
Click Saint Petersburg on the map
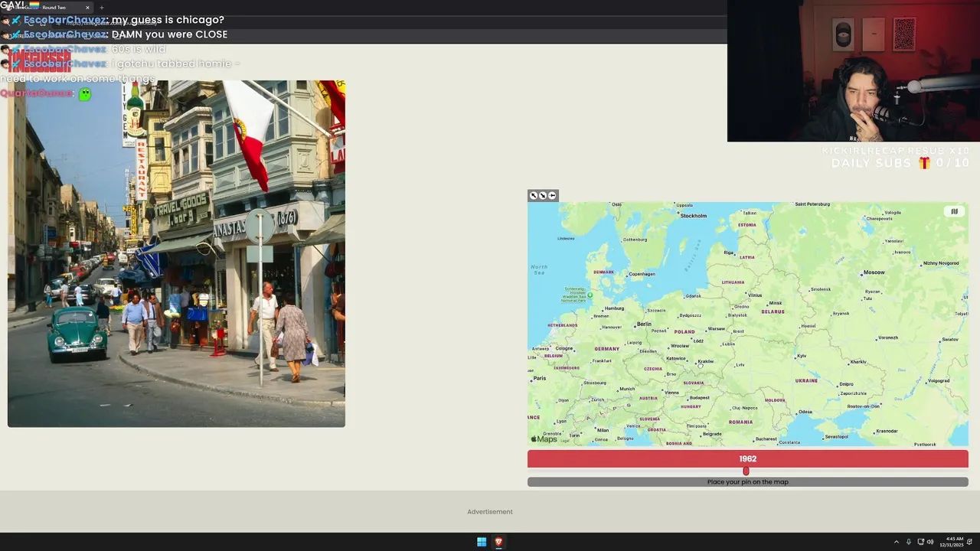click(x=812, y=204)
